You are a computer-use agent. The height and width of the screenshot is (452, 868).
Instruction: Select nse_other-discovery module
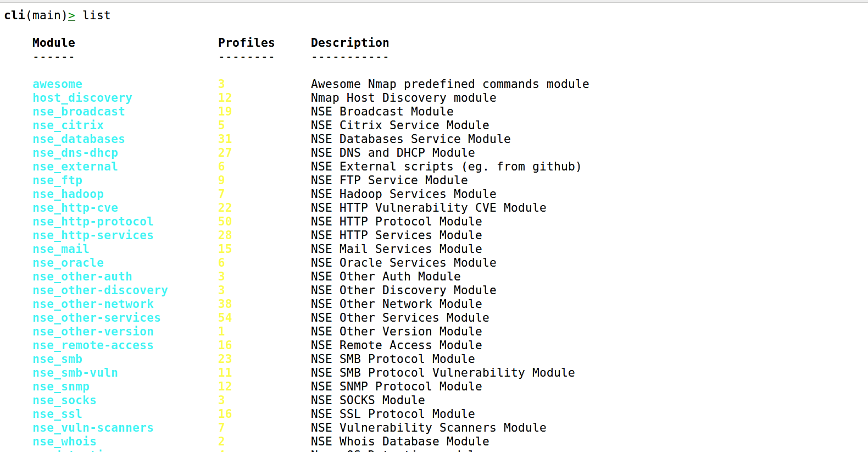click(100, 290)
